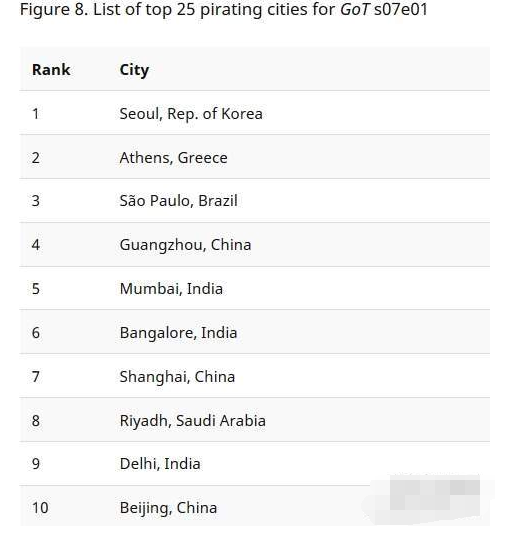Image resolution: width=517 pixels, height=538 pixels.
Task: Click rank number 5 in table
Action: tap(36, 289)
